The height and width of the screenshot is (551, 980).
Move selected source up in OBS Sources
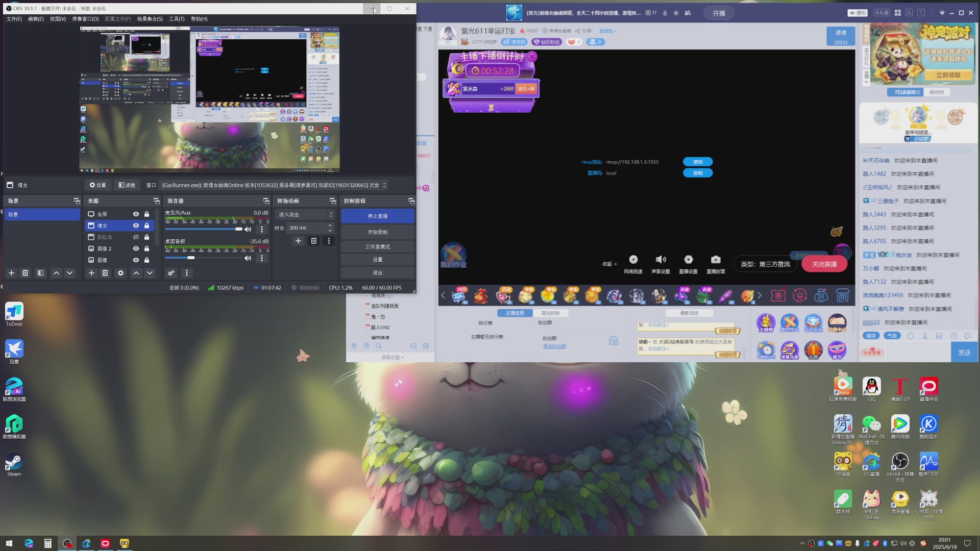click(x=136, y=273)
